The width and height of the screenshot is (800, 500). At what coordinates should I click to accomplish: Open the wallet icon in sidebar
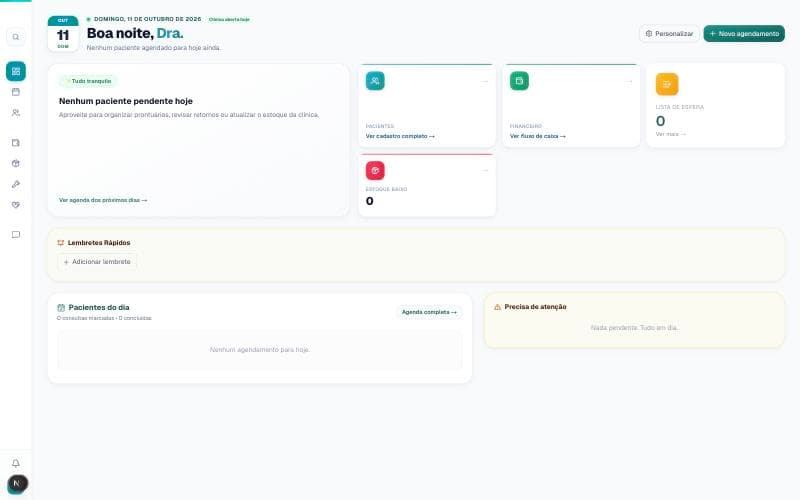pyautogui.click(x=16, y=143)
